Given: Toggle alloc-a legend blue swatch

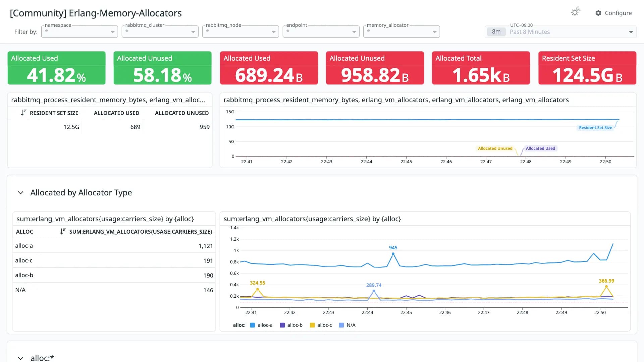Looking at the screenshot, I should 253,325.
